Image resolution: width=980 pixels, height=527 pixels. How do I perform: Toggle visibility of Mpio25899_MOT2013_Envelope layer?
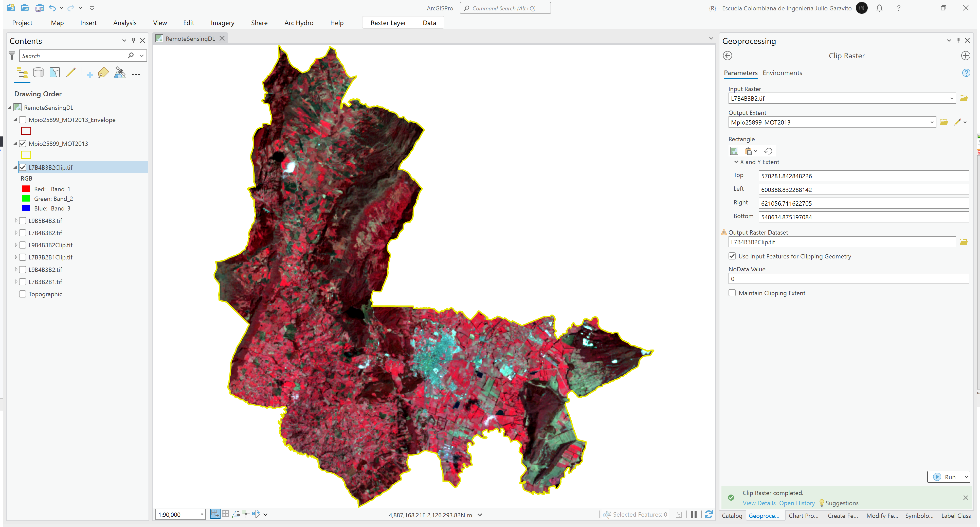23,119
